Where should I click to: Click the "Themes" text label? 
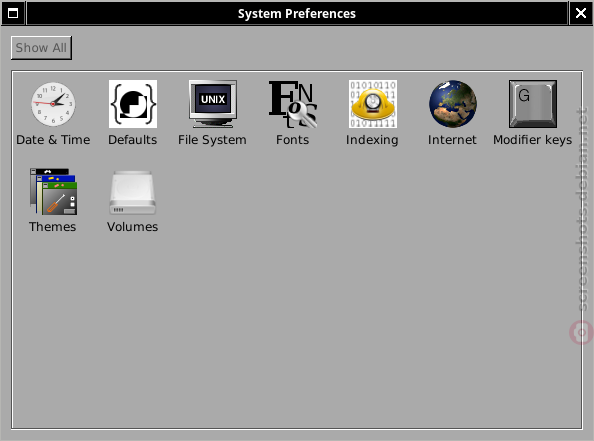click(x=52, y=227)
